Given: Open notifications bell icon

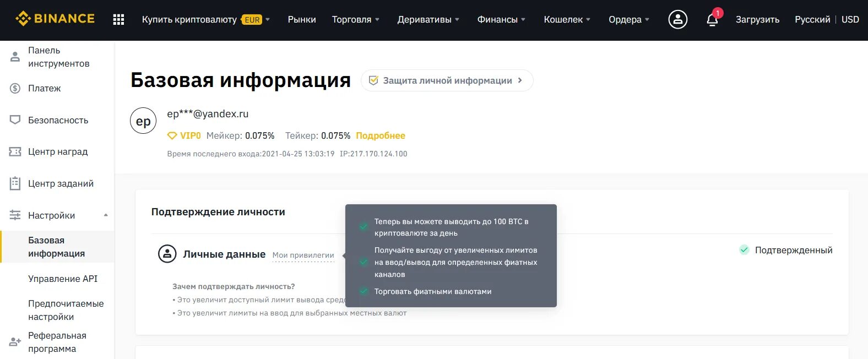Looking at the screenshot, I should click(712, 20).
